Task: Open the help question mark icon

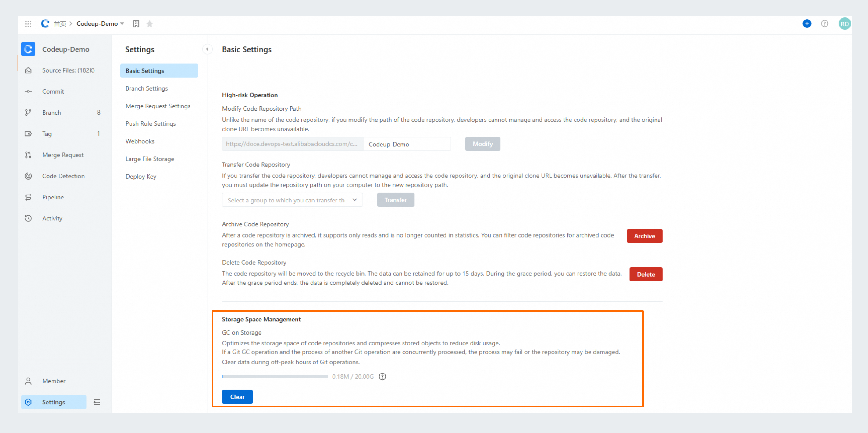Action: point(824,23)
